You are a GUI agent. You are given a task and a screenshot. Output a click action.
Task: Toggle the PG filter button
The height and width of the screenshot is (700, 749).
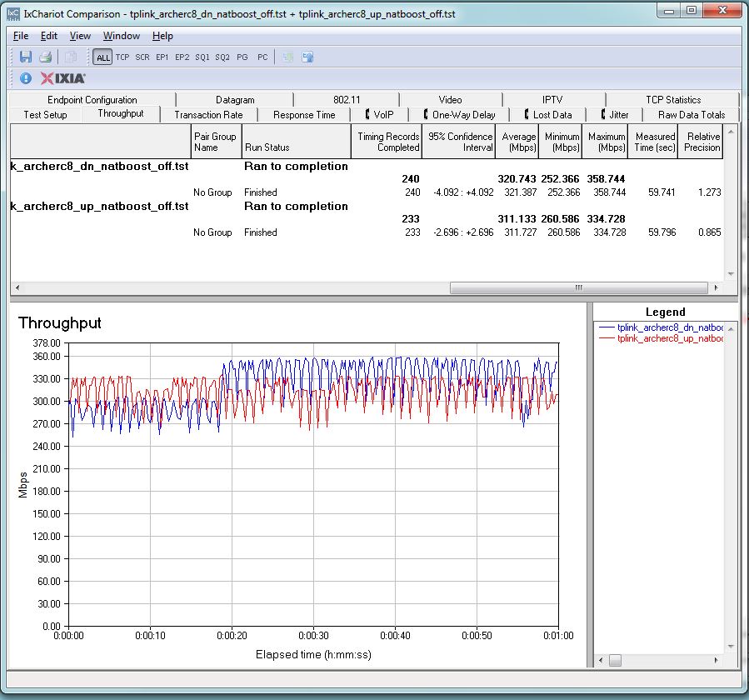pos(242,57)
